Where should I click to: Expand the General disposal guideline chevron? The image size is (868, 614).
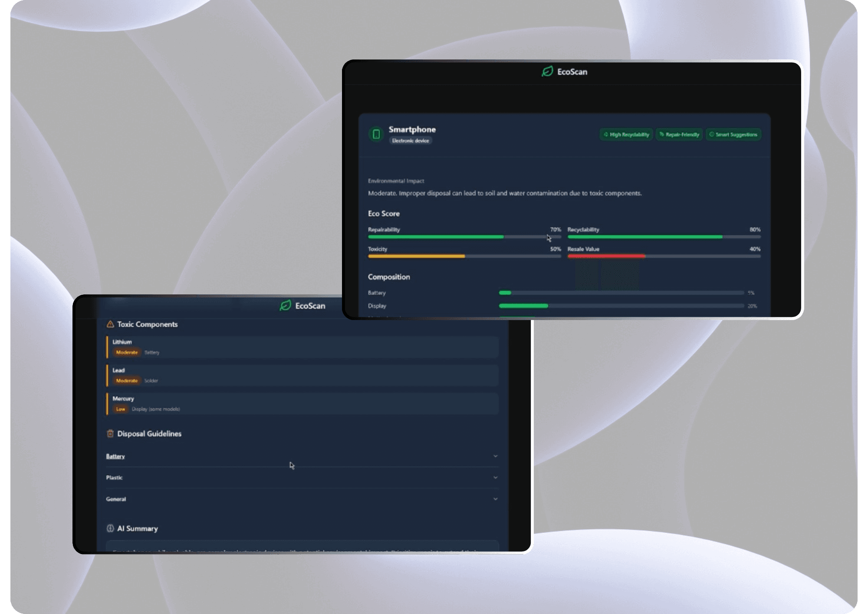tap(495, 499)
